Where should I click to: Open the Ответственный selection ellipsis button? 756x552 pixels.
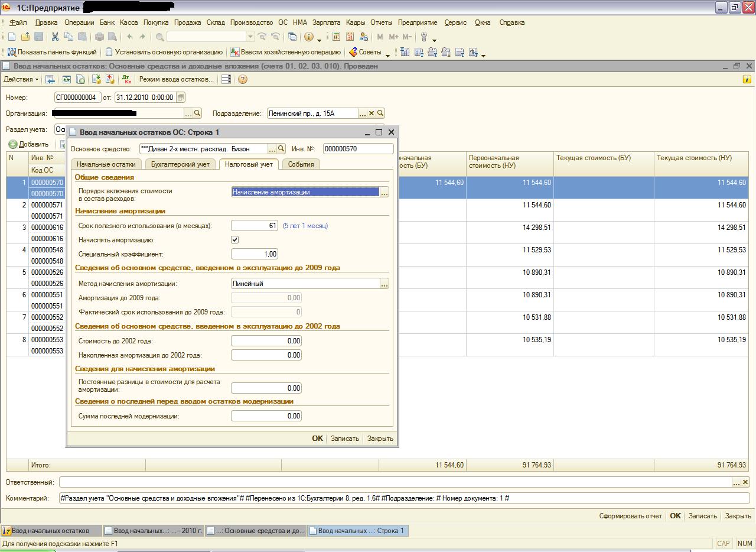[737, 482]
